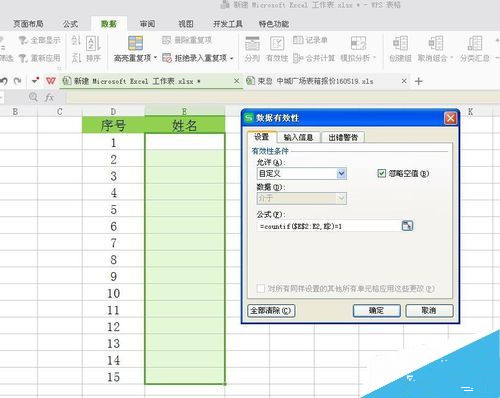500x398 pixels.
Task: Click the Consolidate (合并计算) icon
Action: point(298,58)
